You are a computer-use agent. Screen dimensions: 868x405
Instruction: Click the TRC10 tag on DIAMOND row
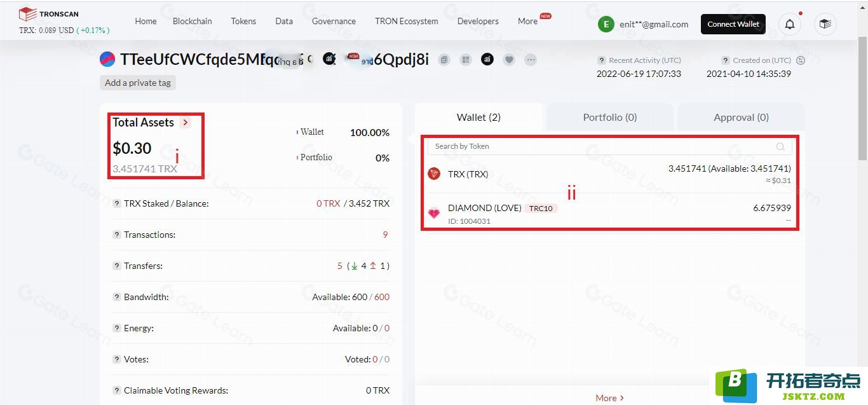pyautogui.click(x=541, y=209)
